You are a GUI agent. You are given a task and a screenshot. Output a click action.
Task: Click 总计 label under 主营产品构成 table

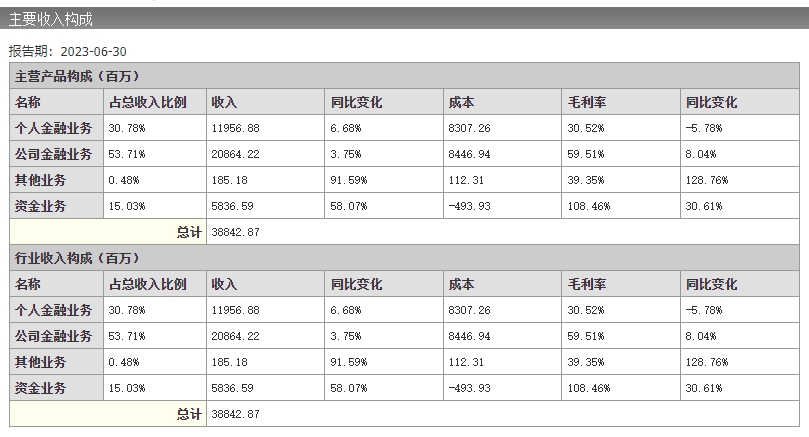[189, 232]
